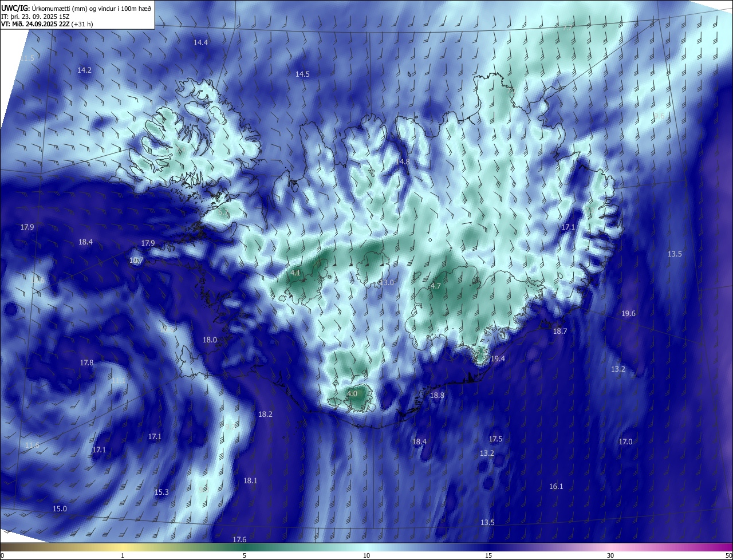The width and height of the screenshot is (733, 560).
Task: Click the 17.0 value label
Action: tap(625, 442)
